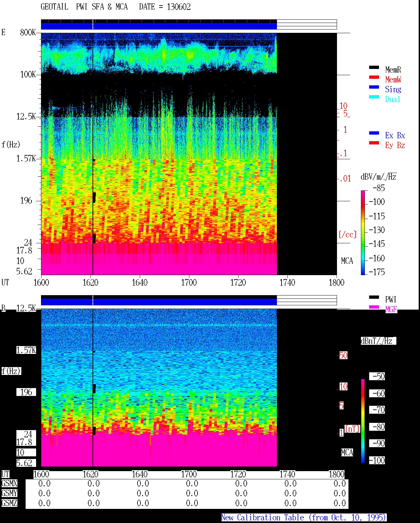Screen dimensions: 420x523
Task: Click the red MemW legend swatch
Action: [374, 77]
